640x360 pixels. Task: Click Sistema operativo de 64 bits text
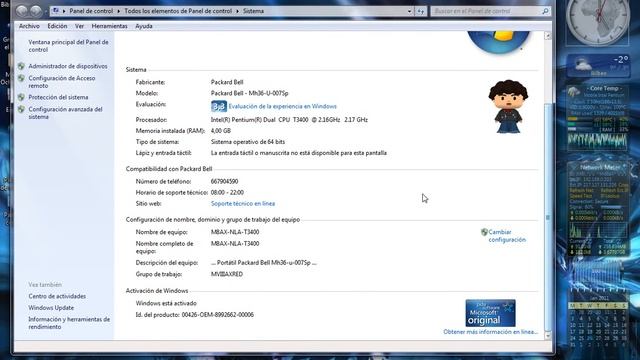coord(248,142)
